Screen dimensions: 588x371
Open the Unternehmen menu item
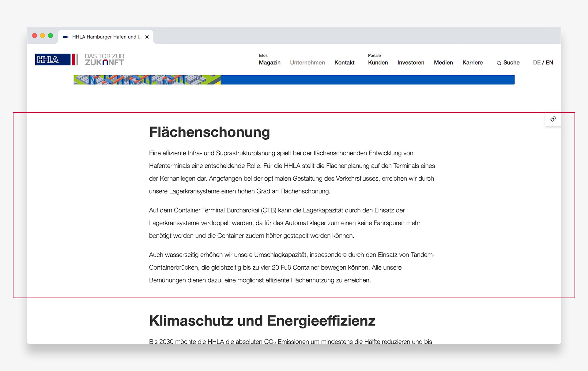click(307, 62)
